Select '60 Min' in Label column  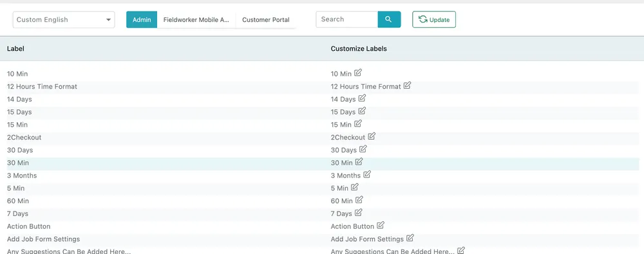point(17,201)
